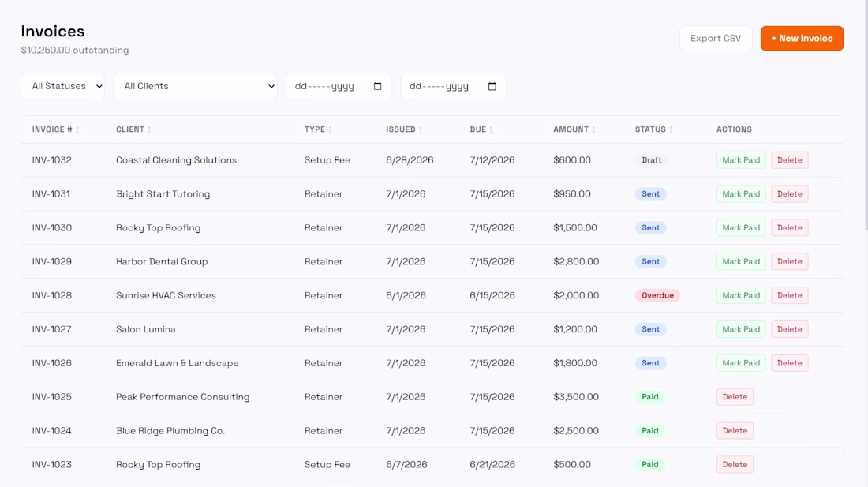Viewport: 868px width, 487px height.
Task: Delete paid invoice INV-1025
Action: [735, 397]
